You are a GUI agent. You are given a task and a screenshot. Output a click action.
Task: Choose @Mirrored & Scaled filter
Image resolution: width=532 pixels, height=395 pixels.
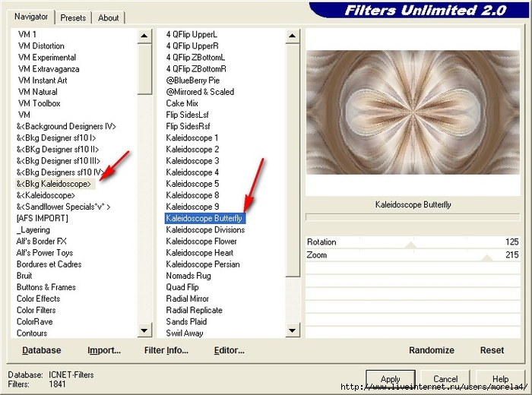click(200, 92)
